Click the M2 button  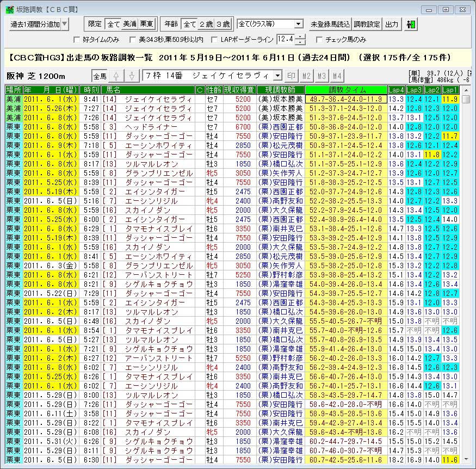307,76
